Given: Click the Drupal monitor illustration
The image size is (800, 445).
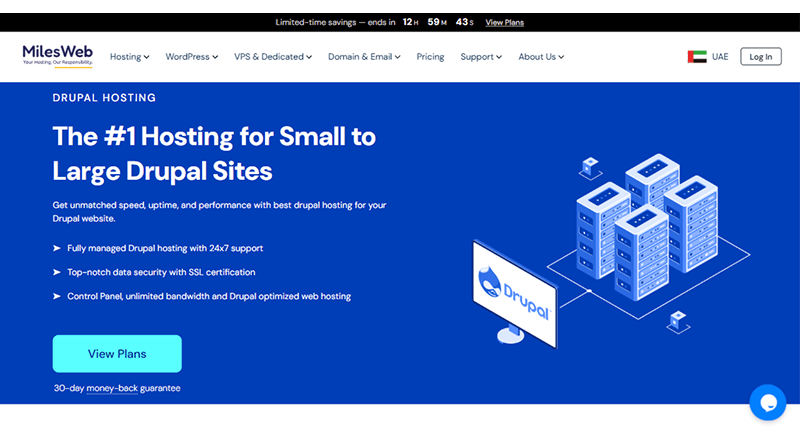Looking at the screenshot, I should [x=514, y=294].
